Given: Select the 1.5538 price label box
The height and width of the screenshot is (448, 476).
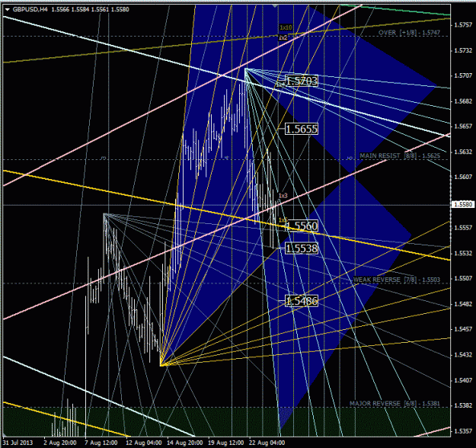Looking at the screenshot, I should coord(302,248).
